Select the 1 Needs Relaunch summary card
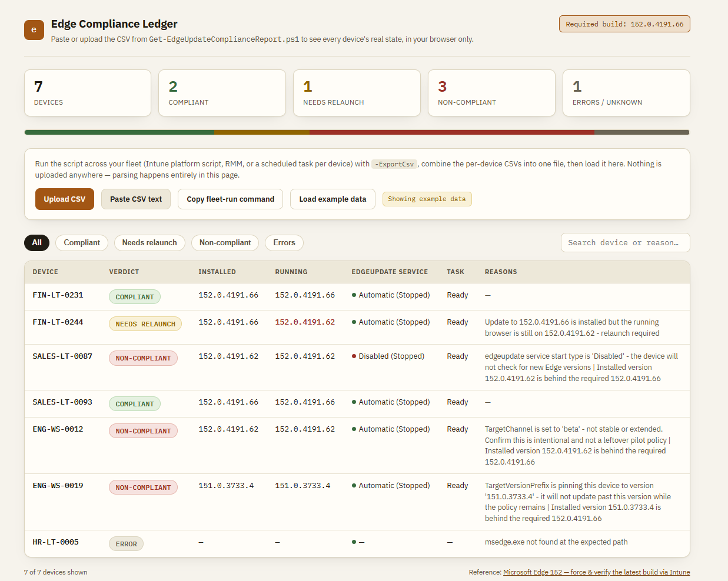Image resolution: width=728 pixels, height=581 pixels. tap(357, 93)
